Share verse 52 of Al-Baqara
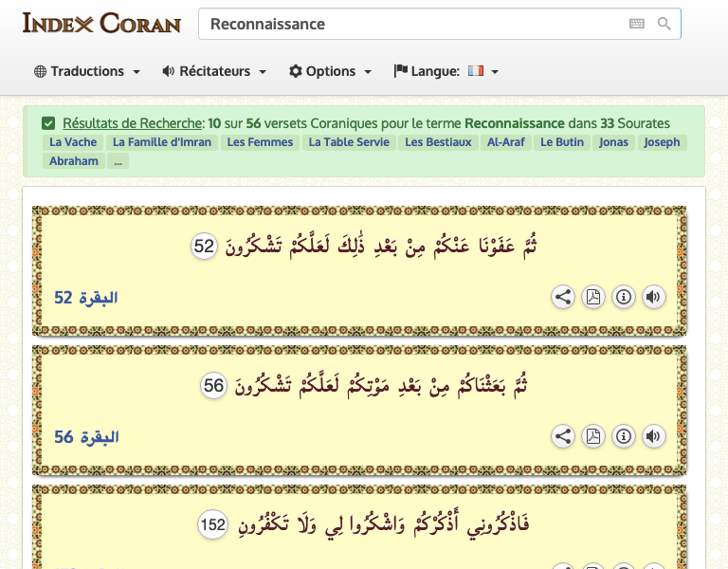Screen dimensions: 728x569 click(563, 297)
